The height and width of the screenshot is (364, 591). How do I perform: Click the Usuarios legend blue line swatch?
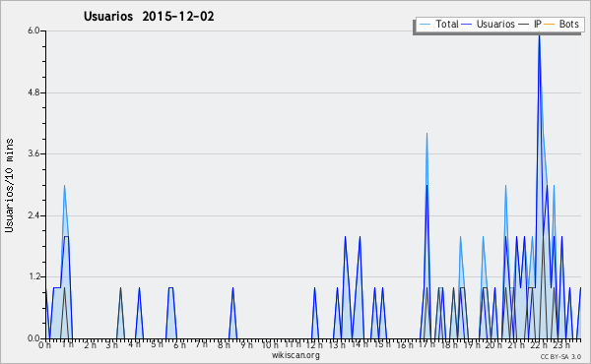[467, 25]
